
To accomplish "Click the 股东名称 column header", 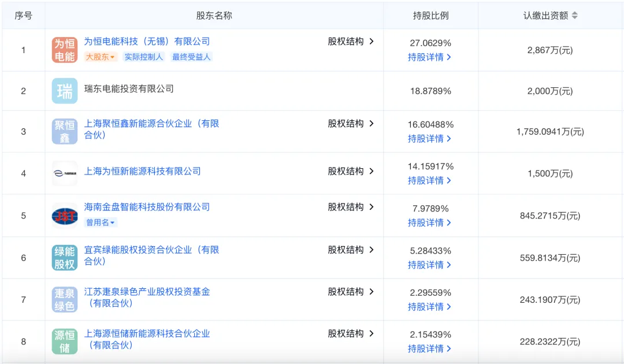I will (x=214, y=16).
